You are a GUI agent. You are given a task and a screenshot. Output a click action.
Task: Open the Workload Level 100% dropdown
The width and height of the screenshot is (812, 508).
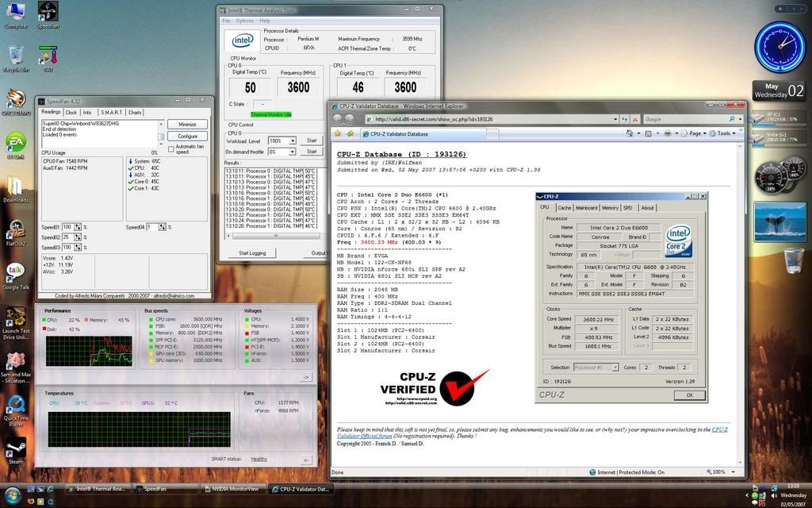pos(293,140)
